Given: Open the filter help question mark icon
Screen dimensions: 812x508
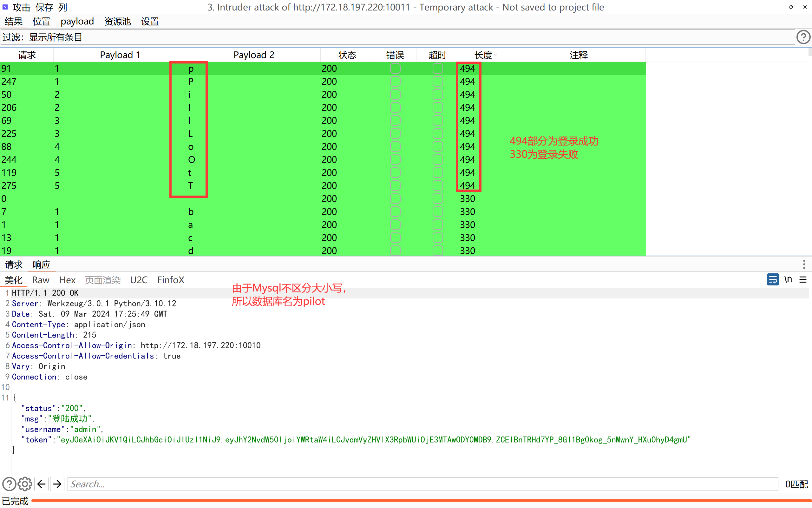Looking at the screenshot, I should pyautogui.click(x=803, y=37).
